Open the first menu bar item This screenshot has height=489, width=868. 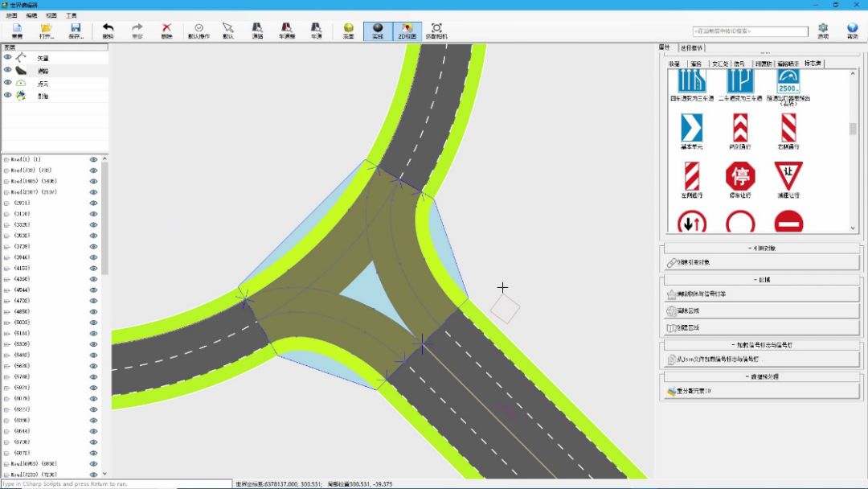tap(11, 15)
